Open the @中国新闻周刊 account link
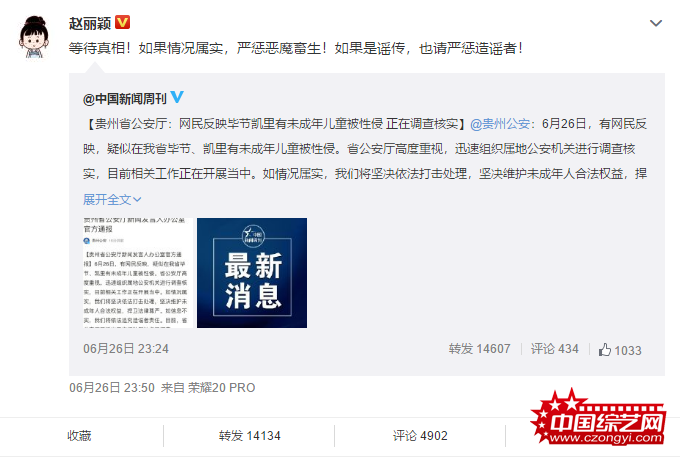Image resolution: width=680 pixels, height=457 pixels. pyautogui.click(x=124, y=99)
